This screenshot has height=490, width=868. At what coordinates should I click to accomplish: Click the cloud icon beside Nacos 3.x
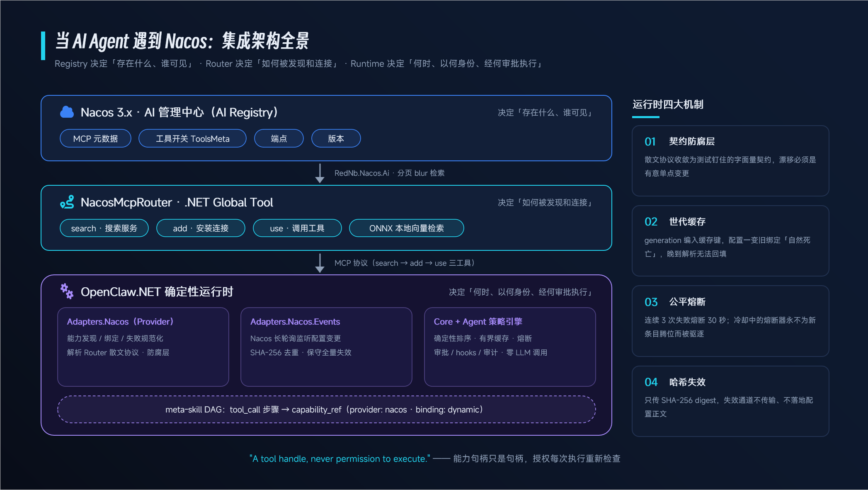67,112
